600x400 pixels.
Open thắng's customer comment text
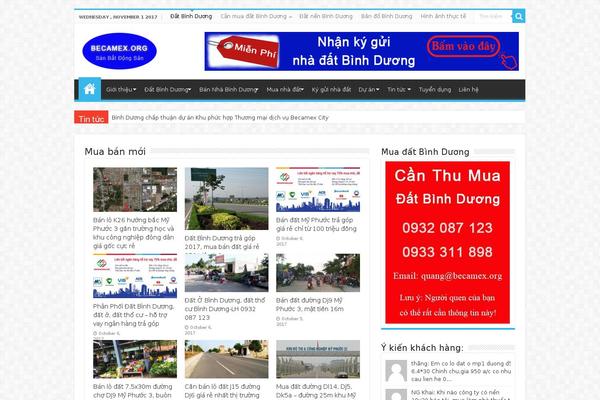[x=461, y=371]
